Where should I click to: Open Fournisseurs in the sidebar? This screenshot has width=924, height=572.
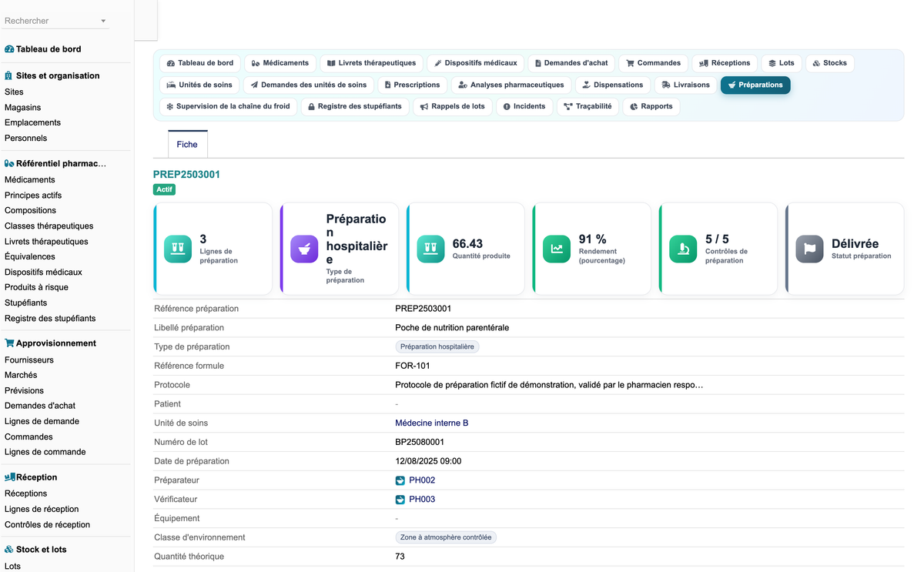pos(29,360)
